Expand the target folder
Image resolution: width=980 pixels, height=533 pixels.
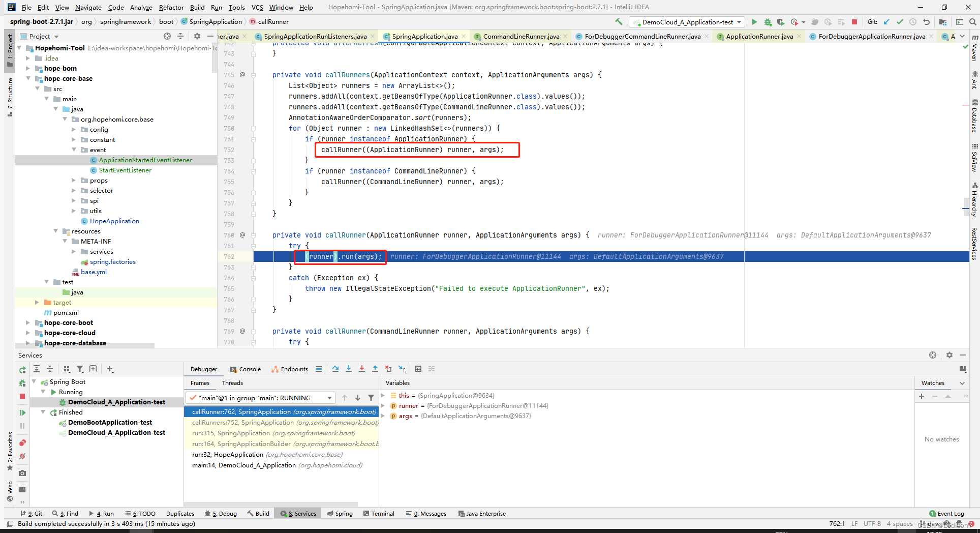click(37, 302)
